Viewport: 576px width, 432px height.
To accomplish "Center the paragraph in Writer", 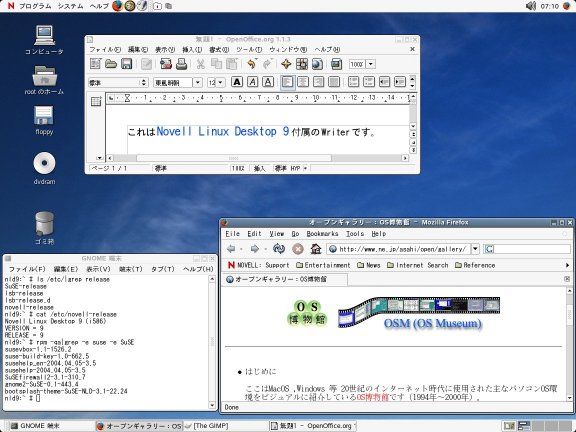I will (303, 82).
